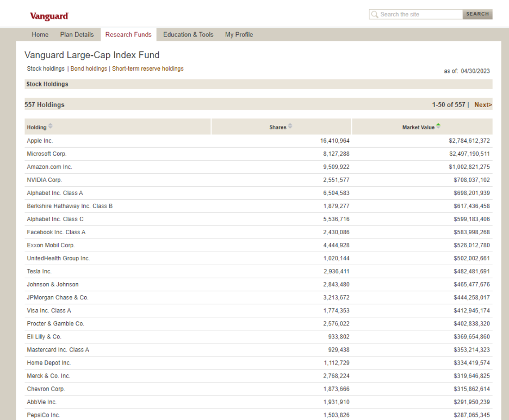
Task: Select Exxon Mobil Corp. holding
Action: coord(51,245)
